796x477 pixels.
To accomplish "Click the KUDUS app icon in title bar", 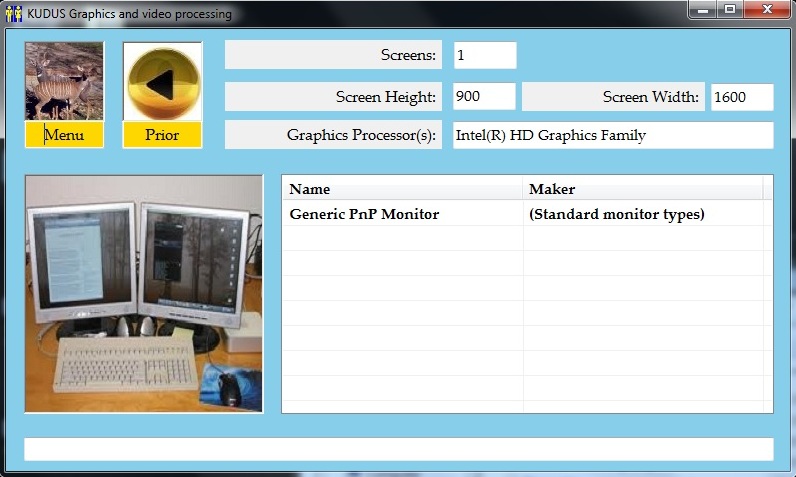I will coord(14,14).
